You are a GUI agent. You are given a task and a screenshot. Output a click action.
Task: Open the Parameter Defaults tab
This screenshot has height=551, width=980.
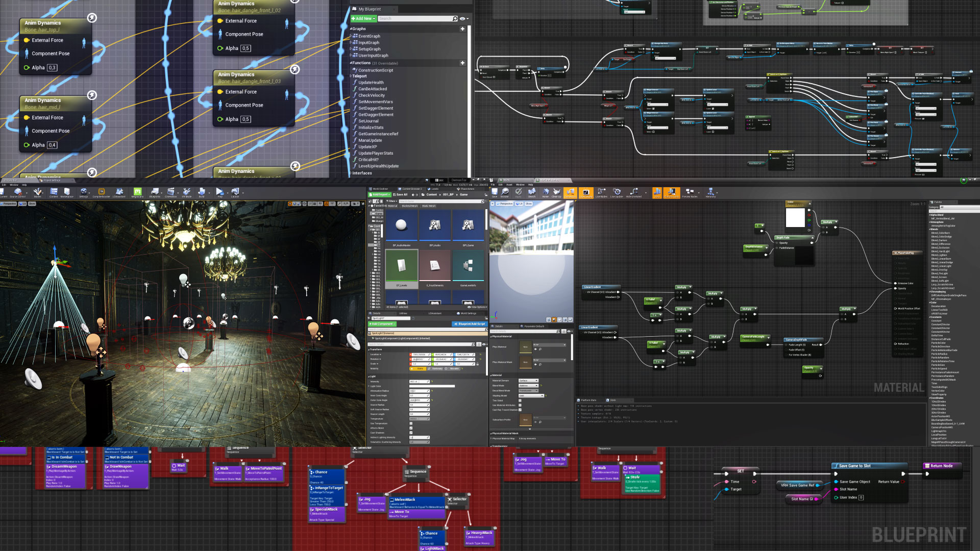[x=533, y=326]
